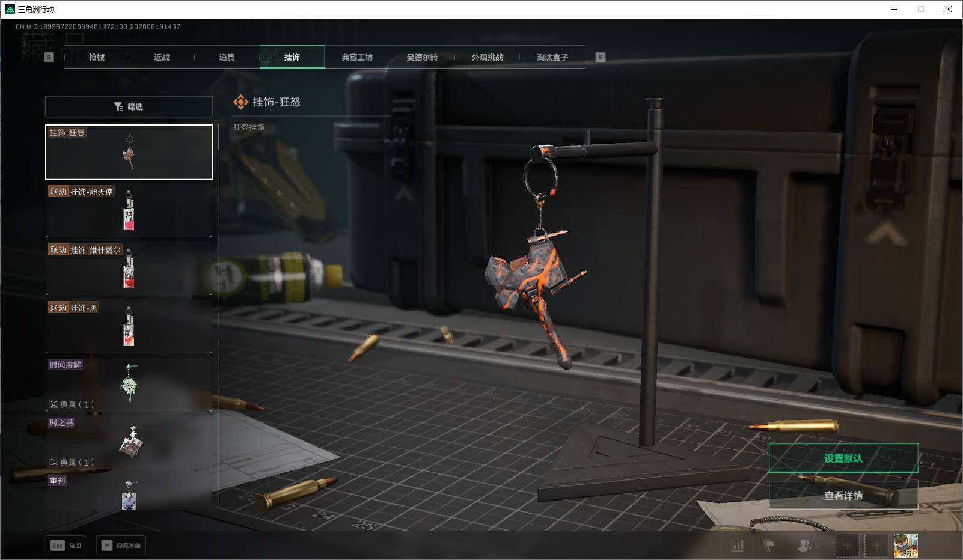Open details with 查看详情 button

click(843, 495)
